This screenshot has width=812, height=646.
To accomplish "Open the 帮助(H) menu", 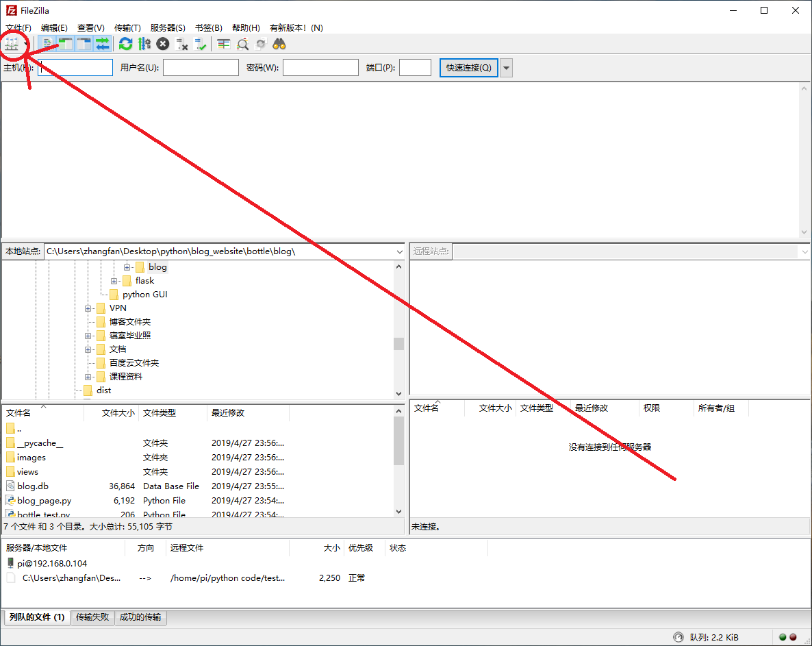I will pos(246,28).
